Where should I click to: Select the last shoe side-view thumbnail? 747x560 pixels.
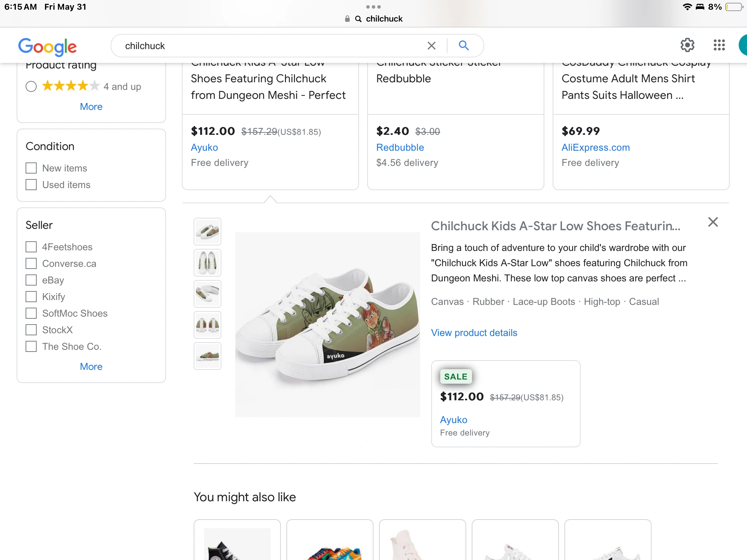(x=207, y=356)
